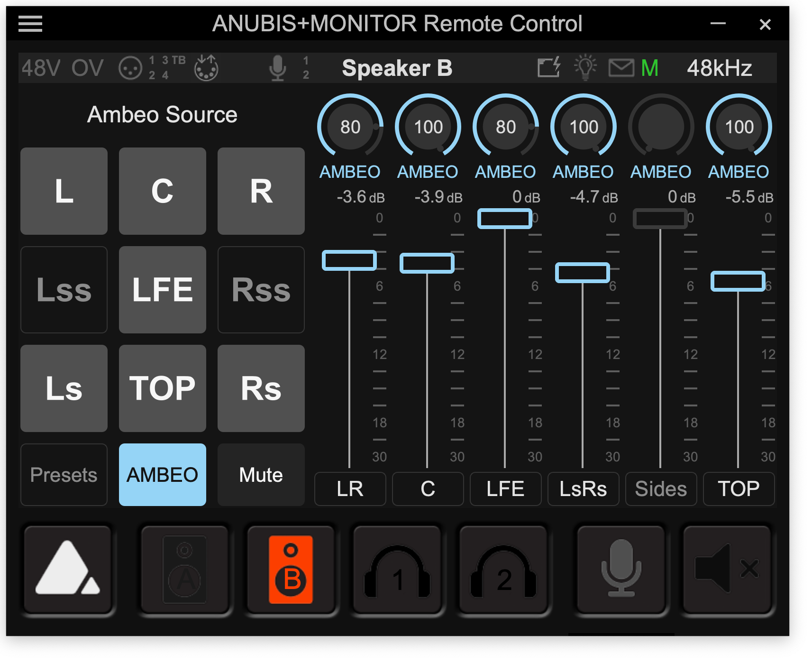The image size is (812, 663).
Task: Select Headphones 1 output
Action: (x=397, y=569)
